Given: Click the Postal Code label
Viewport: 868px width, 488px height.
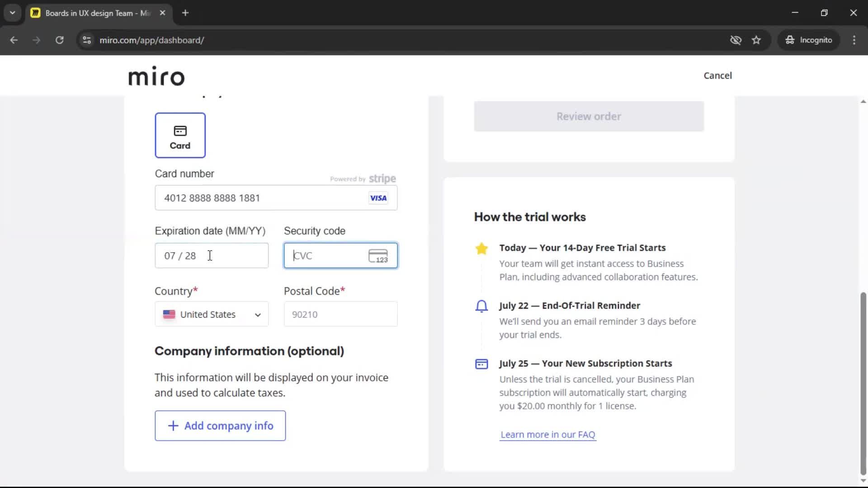Looking at the screenshot, I should (315, 291).
